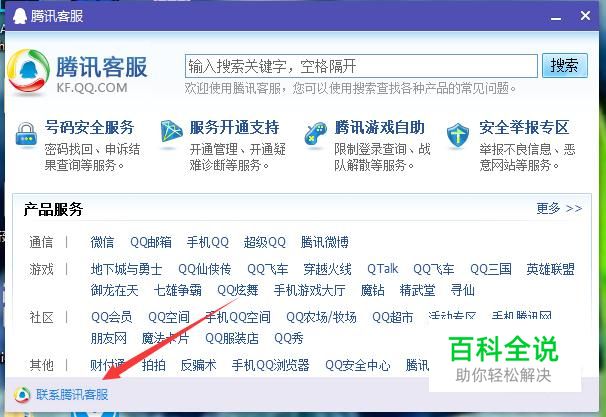Click the 联系腾讯客服 link
The image size is (606, 417).
(72, 395)
